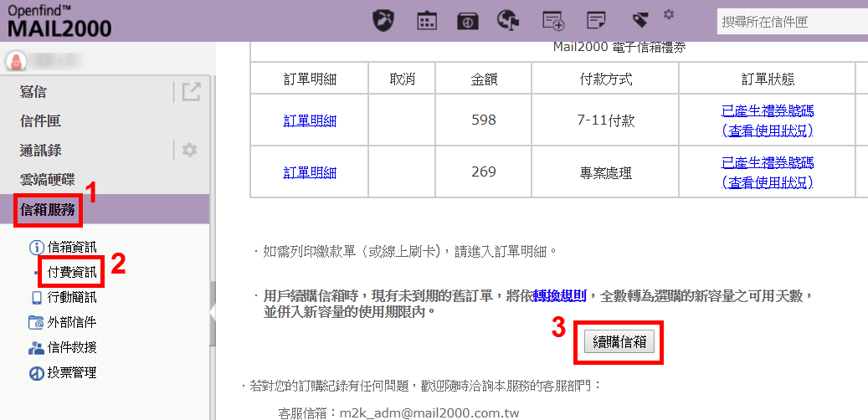The height and width of the screenshot is (420, 868).
Task: Open the ballot box voting icon
Action: pos(468,21)
